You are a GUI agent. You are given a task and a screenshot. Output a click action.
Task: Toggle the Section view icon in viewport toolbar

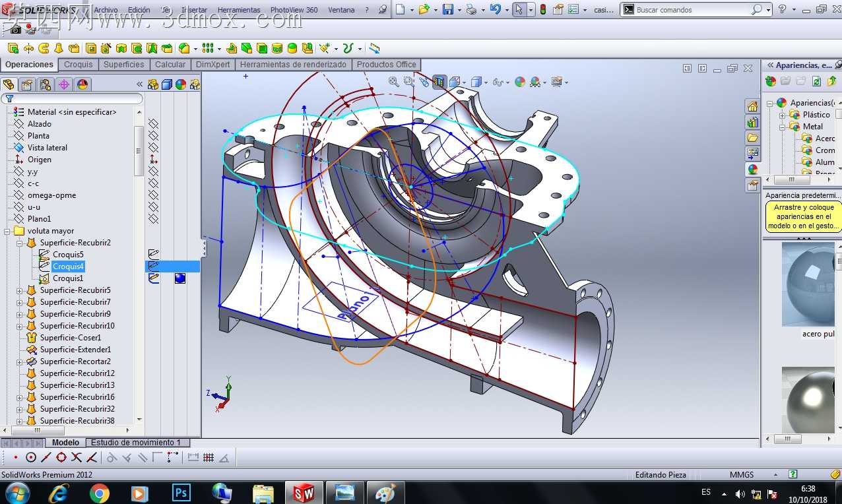439,82
